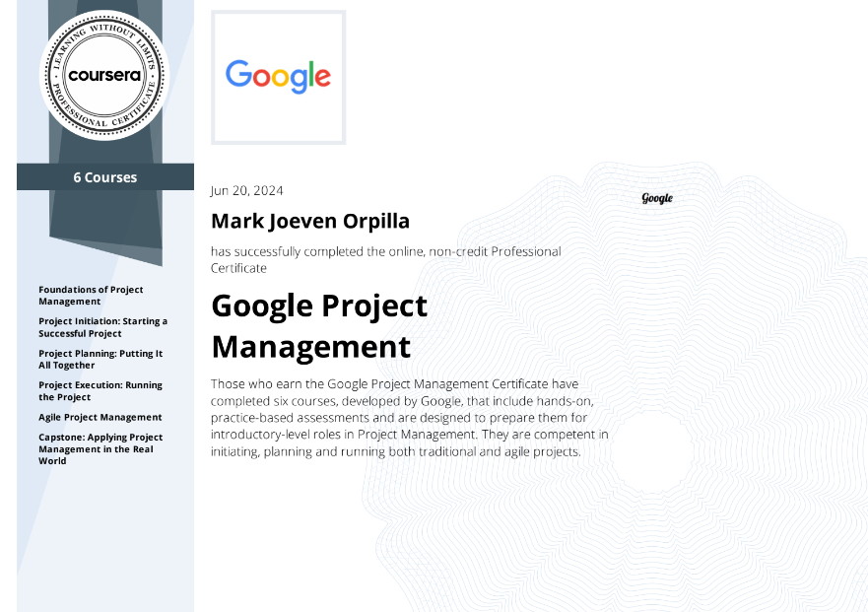Click the word Management in certificate title
Screen dimensions: 868x612
coord(311,347)
